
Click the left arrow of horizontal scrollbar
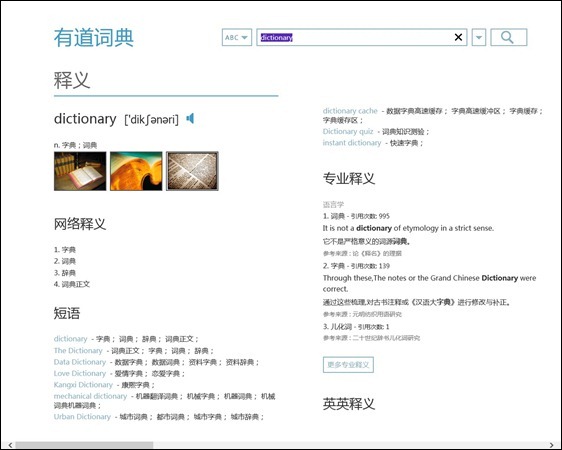[10, 445]
